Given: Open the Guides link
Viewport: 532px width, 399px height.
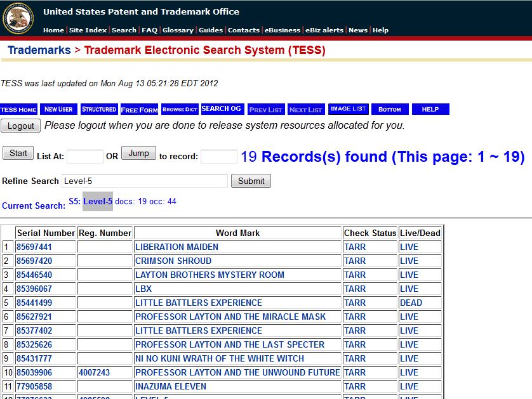Looking at the screenshot, I should pyautogui.click(x=211, y=30).
